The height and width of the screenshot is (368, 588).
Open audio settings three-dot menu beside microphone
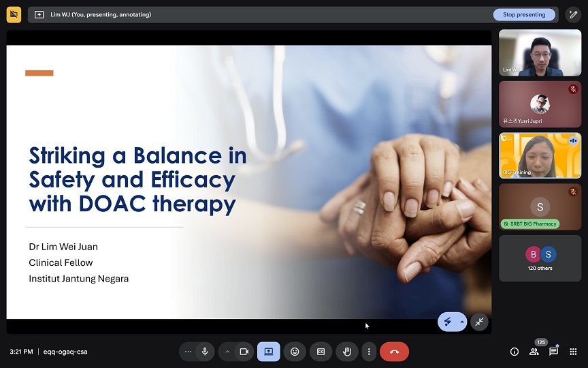tap(189, 352)
